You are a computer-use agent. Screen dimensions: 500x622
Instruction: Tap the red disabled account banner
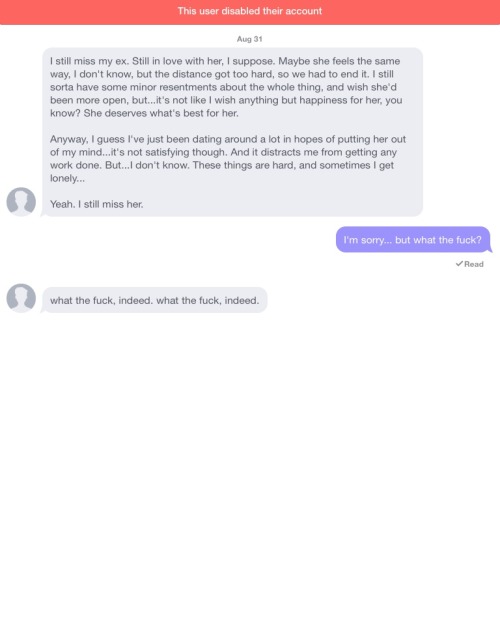click(x=250, y=12)
